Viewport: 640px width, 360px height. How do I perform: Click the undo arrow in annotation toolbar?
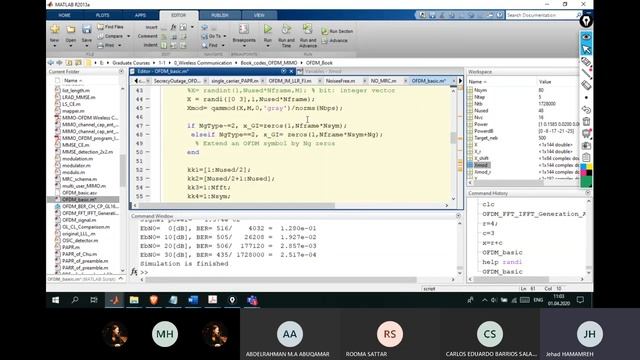586,109
